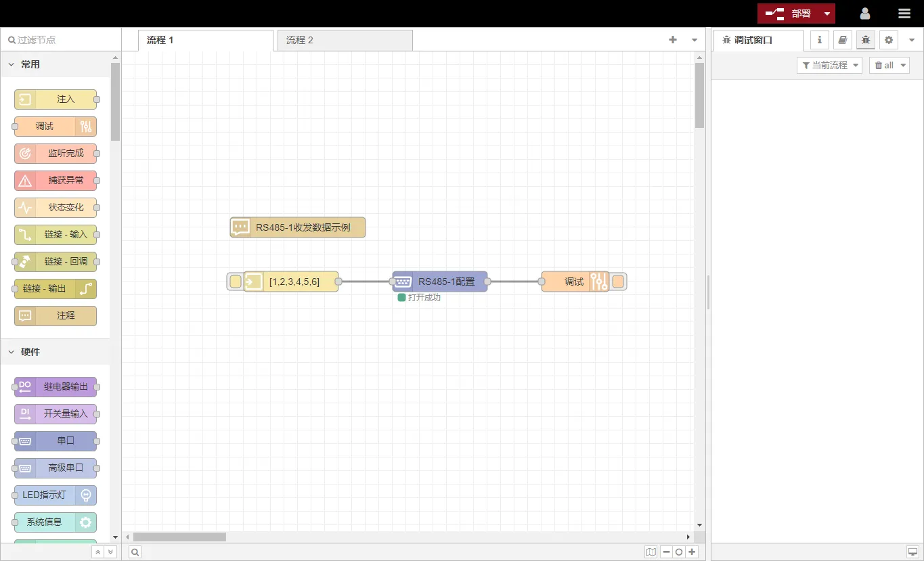Open the hamburger main menu
The height and width of the screenshot is (561, 924).
coord(904,14)
